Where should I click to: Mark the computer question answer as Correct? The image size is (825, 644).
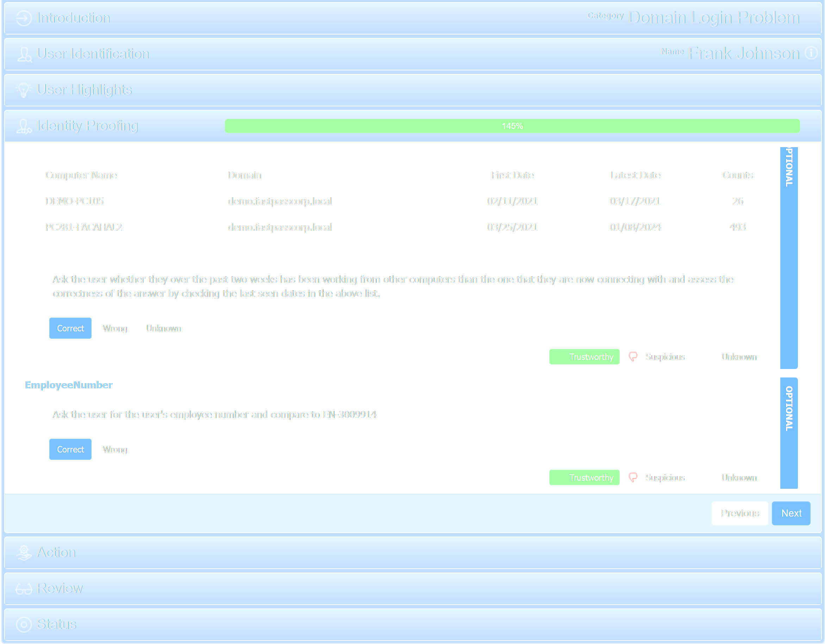point(70,328)
